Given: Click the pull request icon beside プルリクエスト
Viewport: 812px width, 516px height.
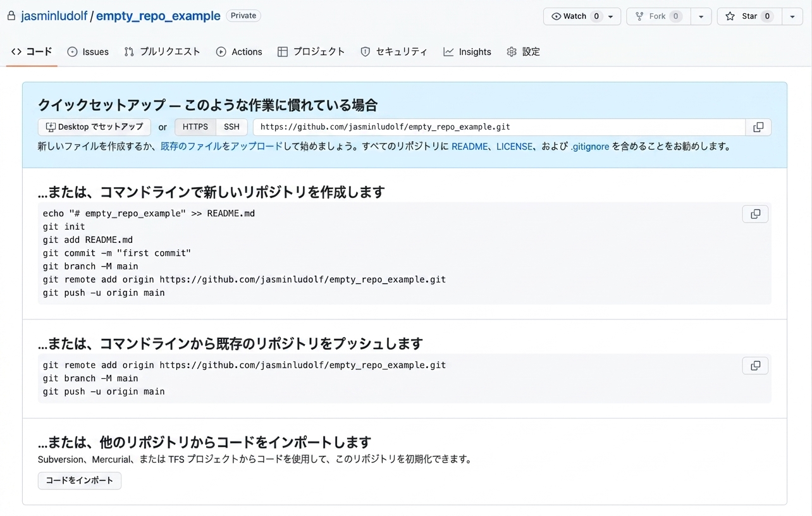Looking at the screenshot, I should point(129,52).
